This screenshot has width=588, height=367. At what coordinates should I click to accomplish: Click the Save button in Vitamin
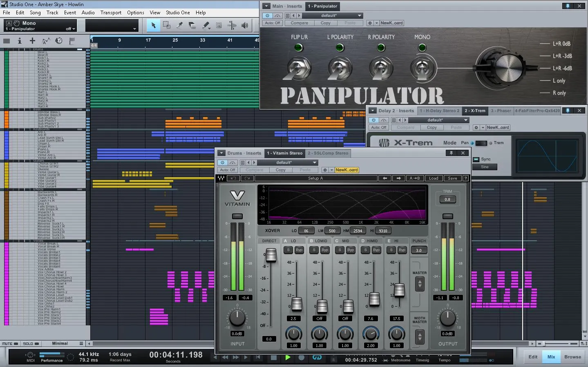click(452, 178)
